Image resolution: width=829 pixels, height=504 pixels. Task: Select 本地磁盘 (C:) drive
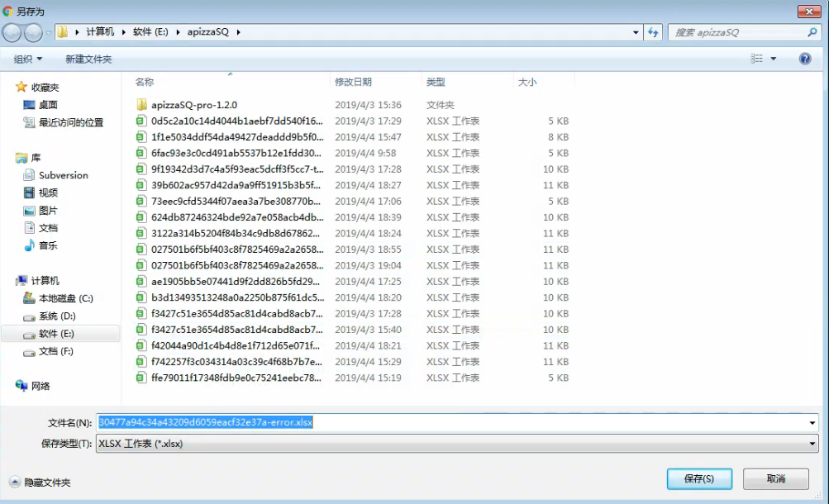point(58,298)
